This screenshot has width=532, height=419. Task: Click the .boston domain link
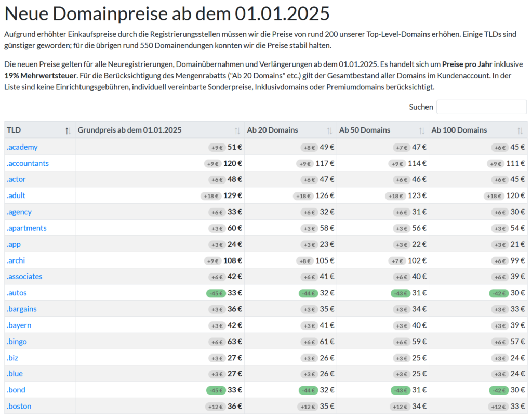pyautogui.click(x=19, y=406)
